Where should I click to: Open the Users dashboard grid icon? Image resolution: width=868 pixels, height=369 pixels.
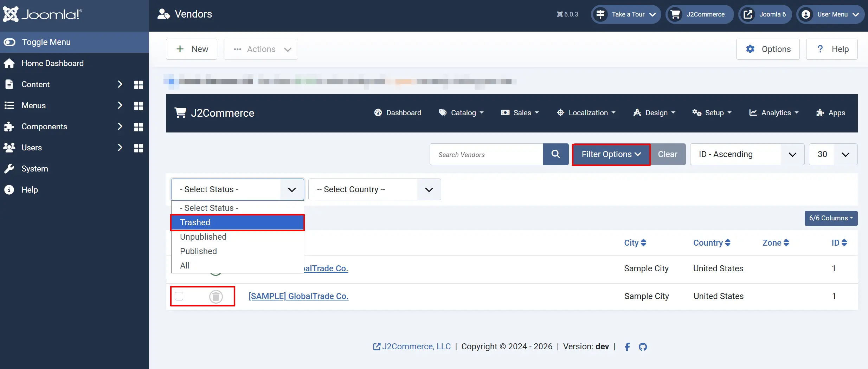coord(139,148)
